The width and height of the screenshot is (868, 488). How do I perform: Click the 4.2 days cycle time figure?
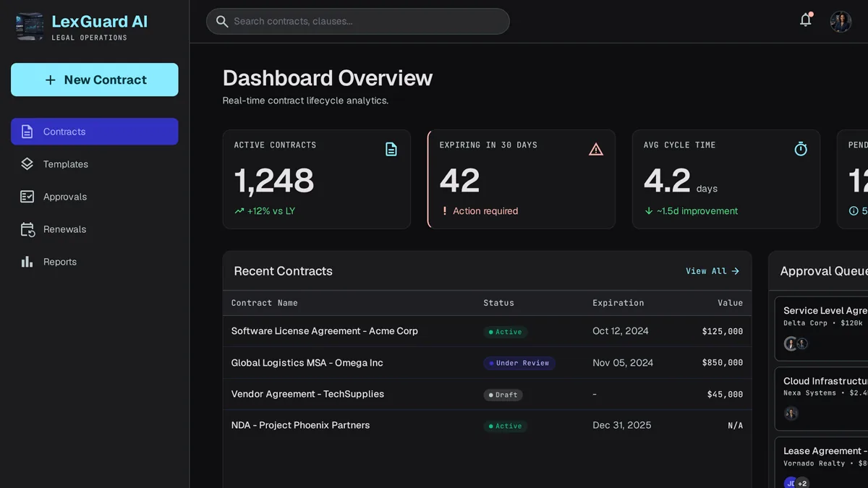click(681, 181)
